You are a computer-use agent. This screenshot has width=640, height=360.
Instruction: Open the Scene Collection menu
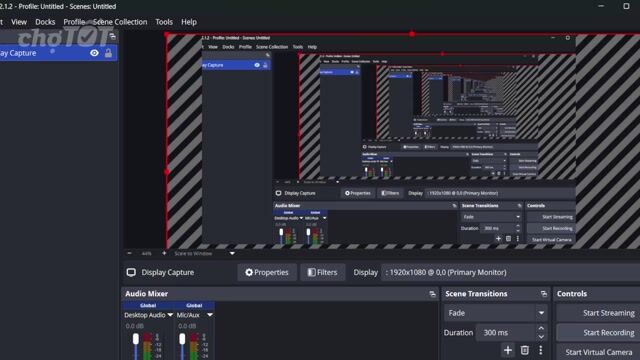pyautogui.click(x=120, y=22)
